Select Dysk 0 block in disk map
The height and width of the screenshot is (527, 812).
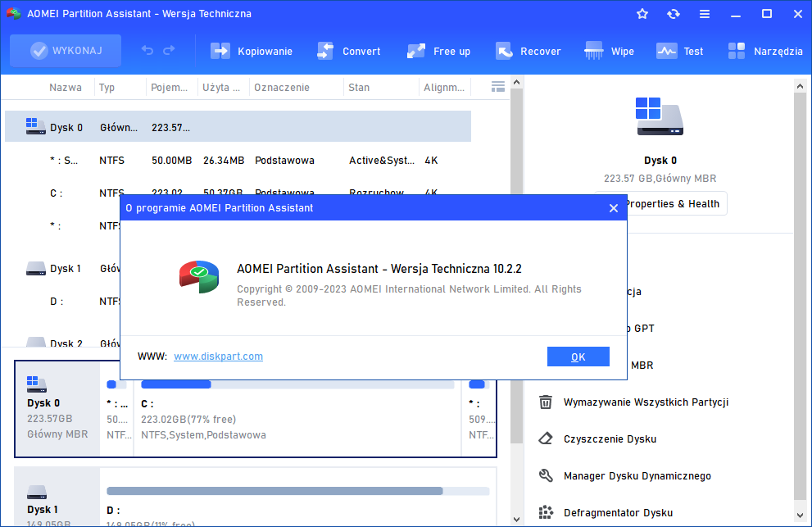coord(57,408)
